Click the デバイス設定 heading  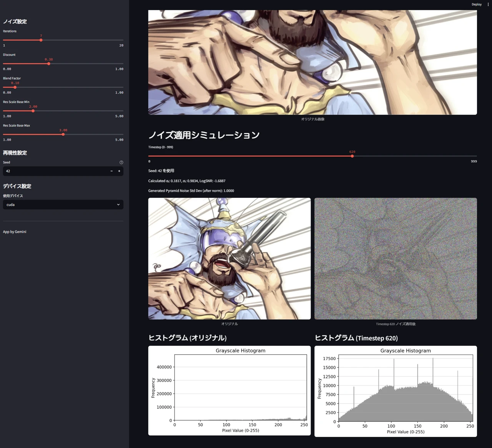point(17,186)
